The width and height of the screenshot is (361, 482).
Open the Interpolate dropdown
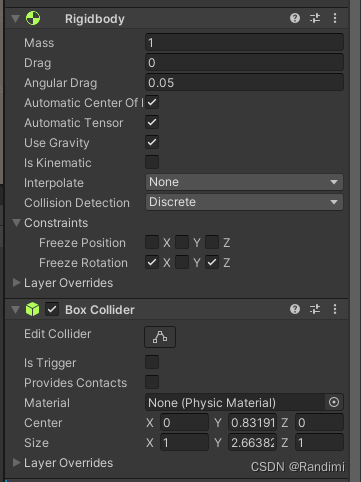coord(244,182)
